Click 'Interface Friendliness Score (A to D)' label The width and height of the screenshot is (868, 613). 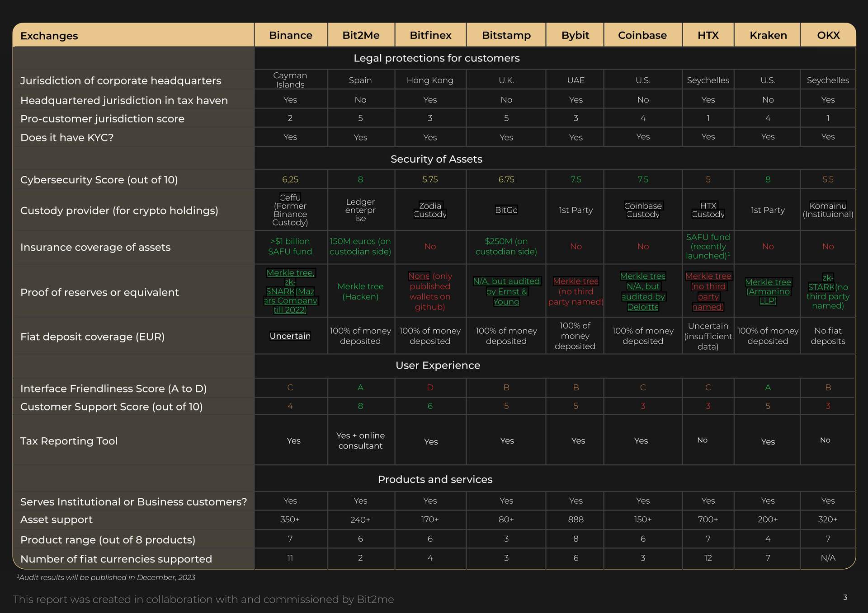coord(113,388)
